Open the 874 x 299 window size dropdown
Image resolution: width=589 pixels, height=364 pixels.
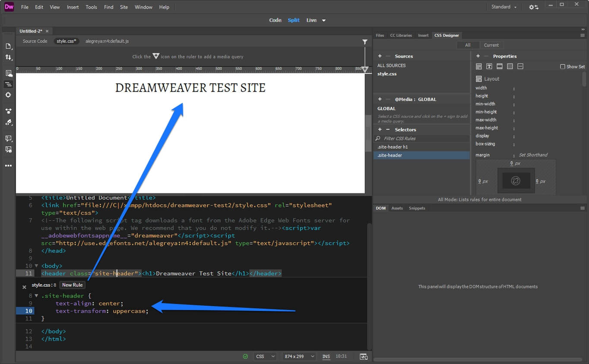(x=298, y=356)
